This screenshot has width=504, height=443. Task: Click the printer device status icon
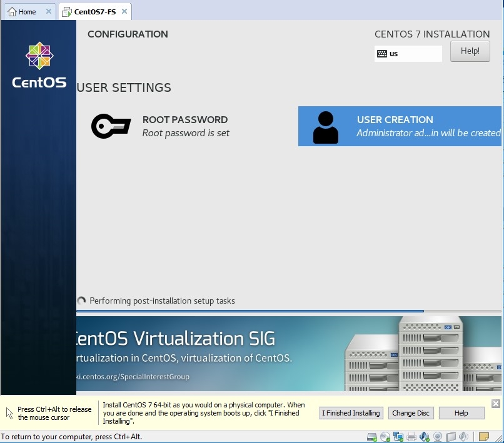411,437
